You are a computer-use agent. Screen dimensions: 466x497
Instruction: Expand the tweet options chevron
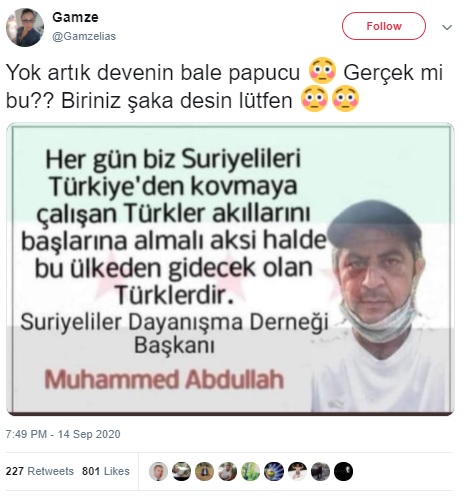pyautogui.click(x=447, y=27)
